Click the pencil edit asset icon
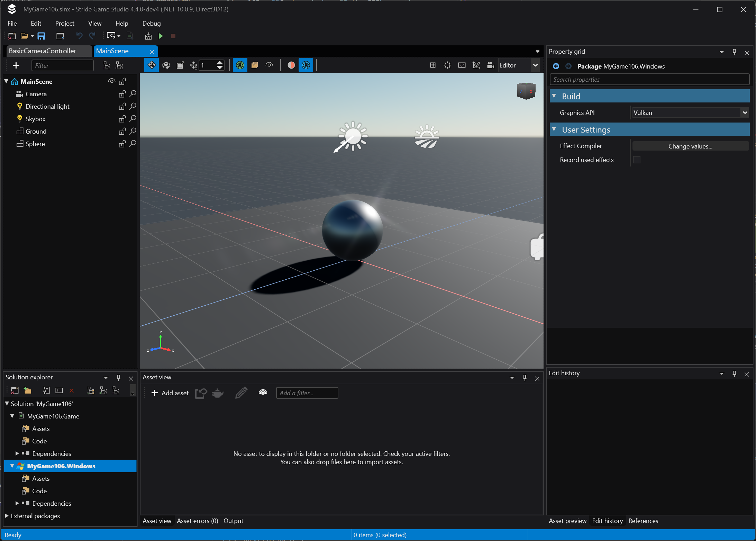 click(241, 393)
